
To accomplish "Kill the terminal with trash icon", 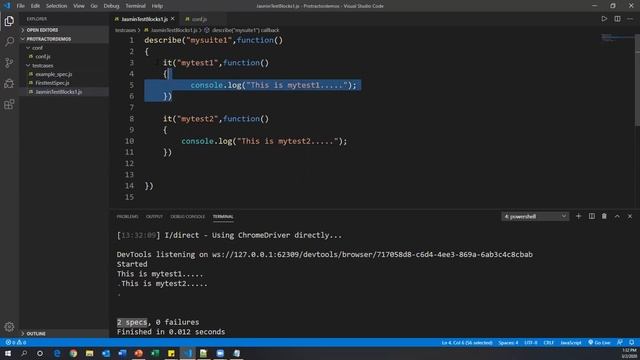I will tap(604, 216).
